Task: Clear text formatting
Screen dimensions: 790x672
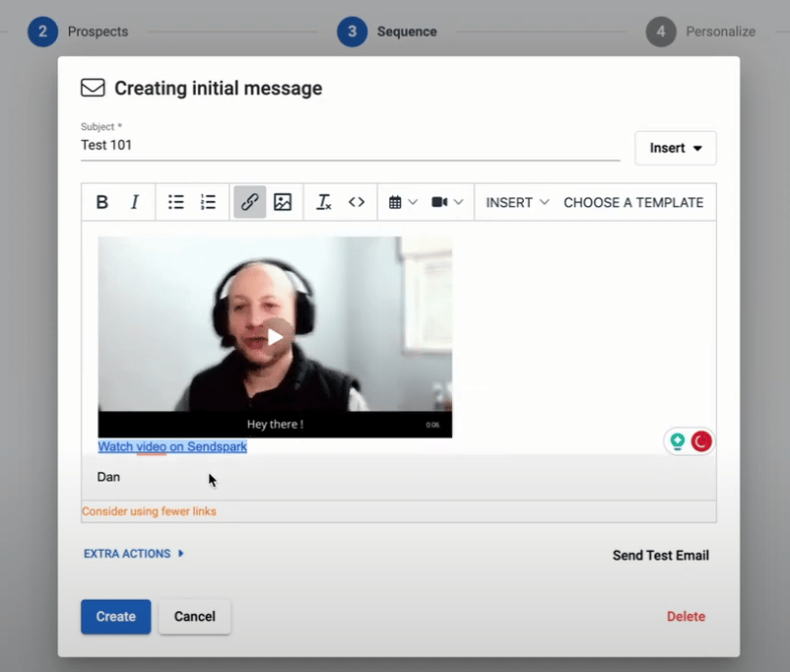Action: click(323, 202)
